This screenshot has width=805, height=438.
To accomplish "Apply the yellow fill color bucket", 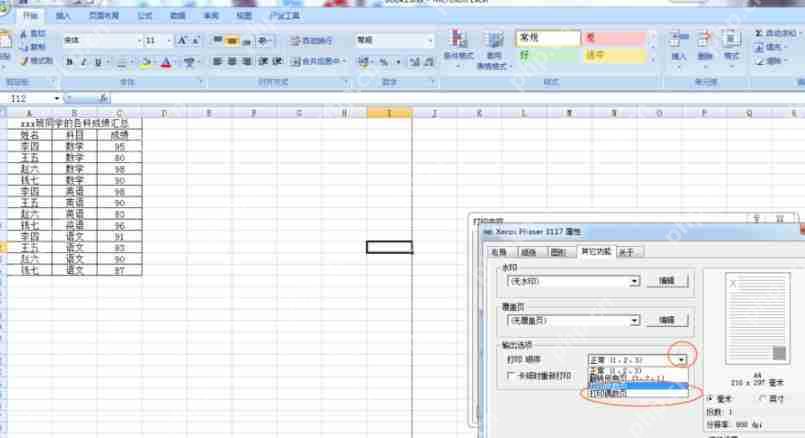I will click(x=146, y=62).
